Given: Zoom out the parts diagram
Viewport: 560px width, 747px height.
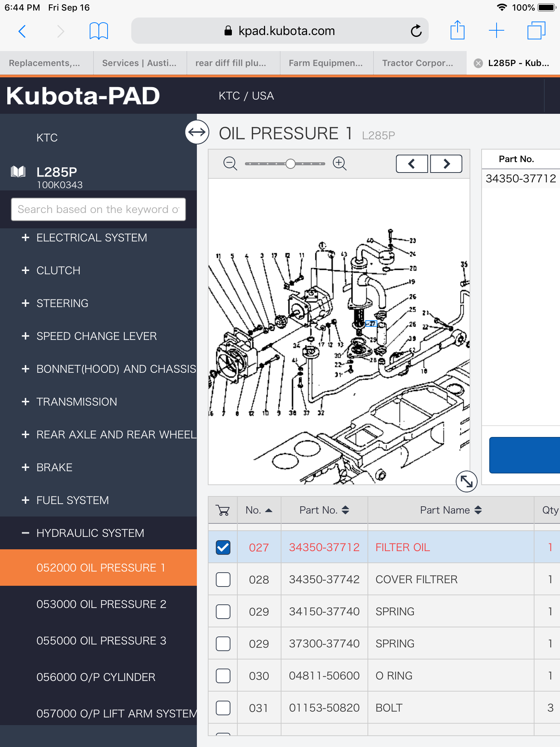Looking at the screenshot, I should pos(230,163).
